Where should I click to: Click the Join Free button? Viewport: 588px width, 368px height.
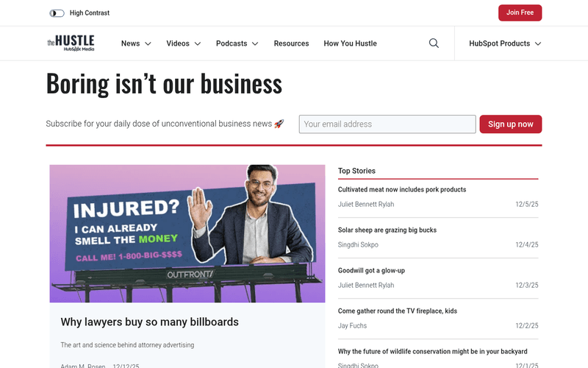[520, 13]
